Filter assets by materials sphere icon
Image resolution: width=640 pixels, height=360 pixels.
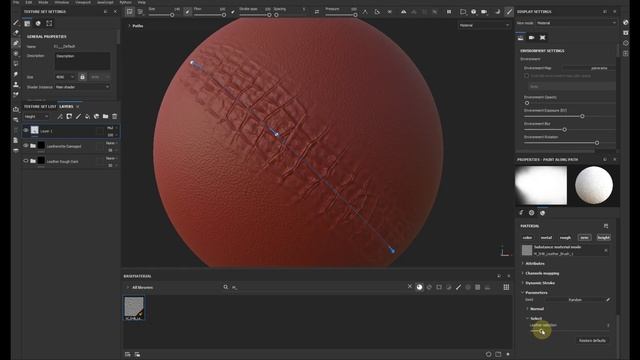(x=419, y=287)
